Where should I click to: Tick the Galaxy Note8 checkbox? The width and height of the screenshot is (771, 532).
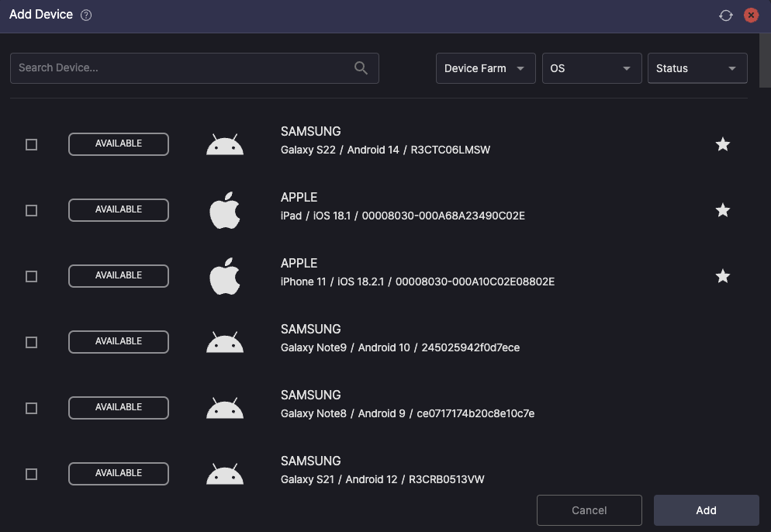pos(31,408)
